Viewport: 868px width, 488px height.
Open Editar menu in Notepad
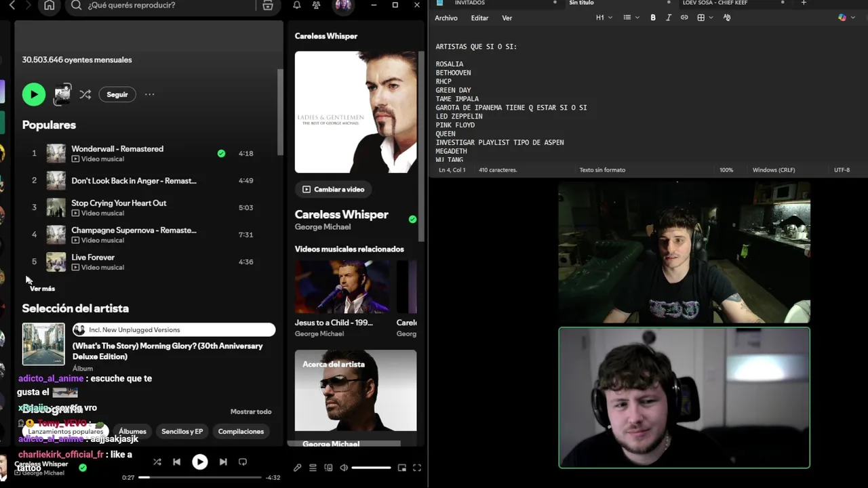pyautogui.click(x=479, y=18)
